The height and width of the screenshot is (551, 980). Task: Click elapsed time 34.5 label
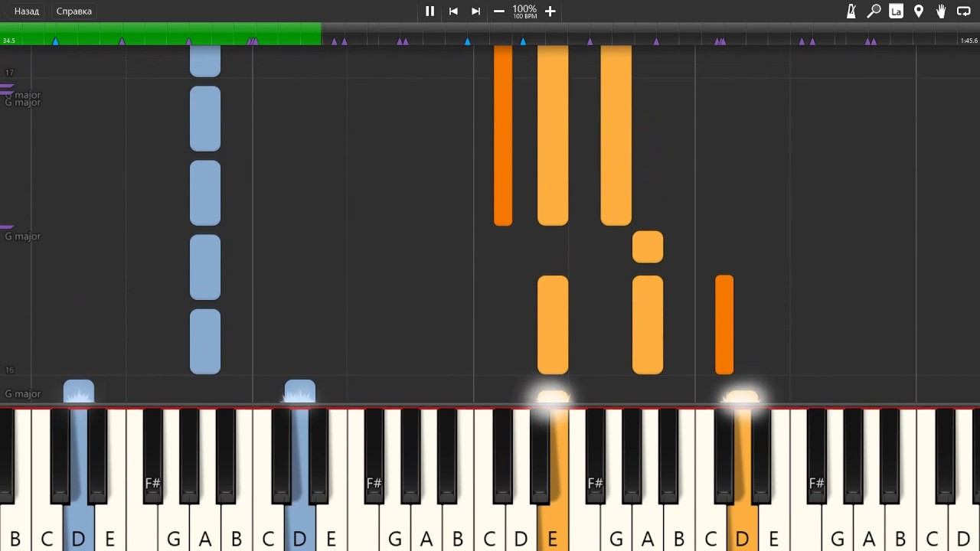click(x=9, y=41)
